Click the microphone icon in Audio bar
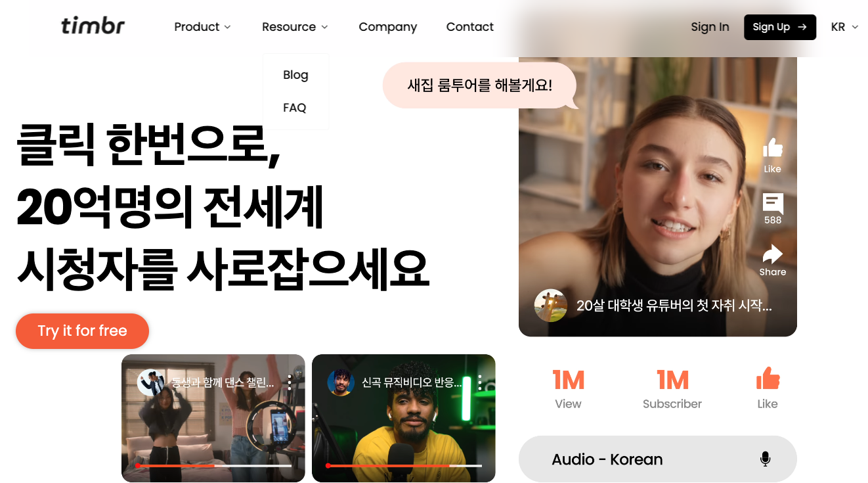This screenshot has width=868, height=483. (x=765, y=459)
